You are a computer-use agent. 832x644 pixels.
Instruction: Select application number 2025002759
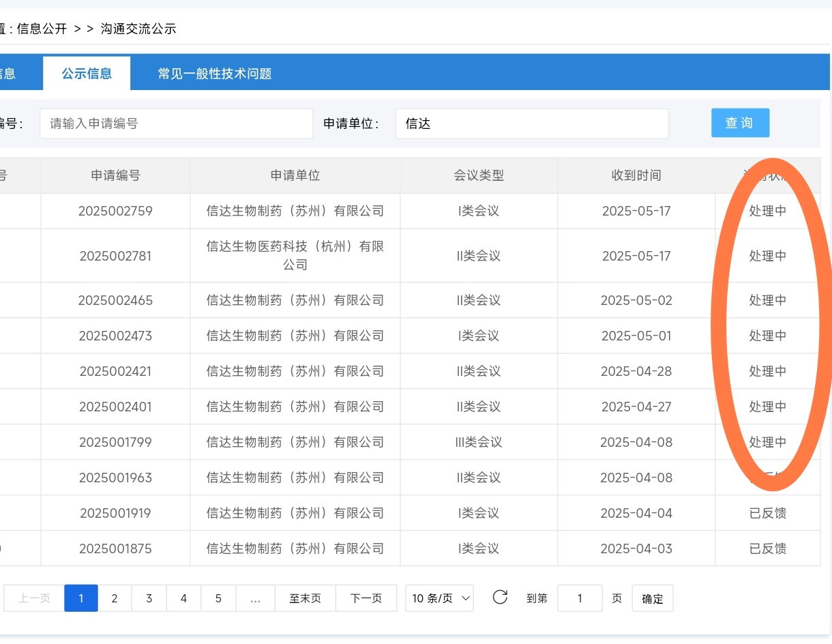[x=115, y=211]
